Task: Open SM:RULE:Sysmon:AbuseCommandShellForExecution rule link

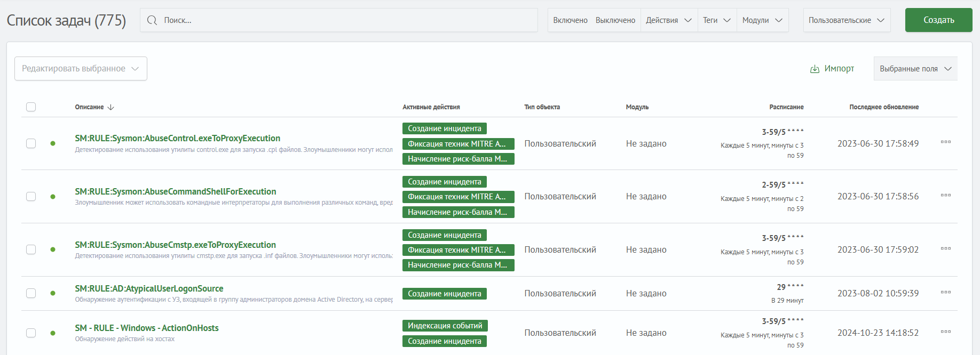Action: pyautogui.click(x=176, y=191)
